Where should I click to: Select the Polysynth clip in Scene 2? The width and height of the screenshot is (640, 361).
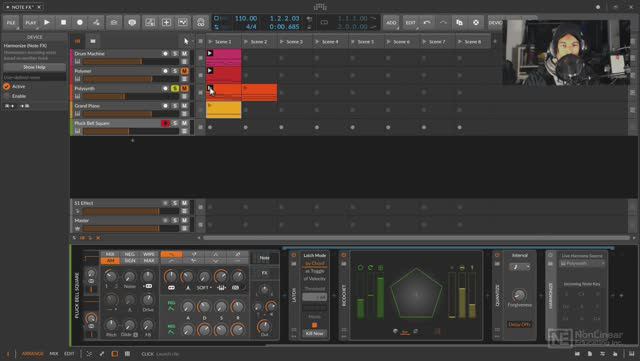pyautogui.click(x=260, y=92)
